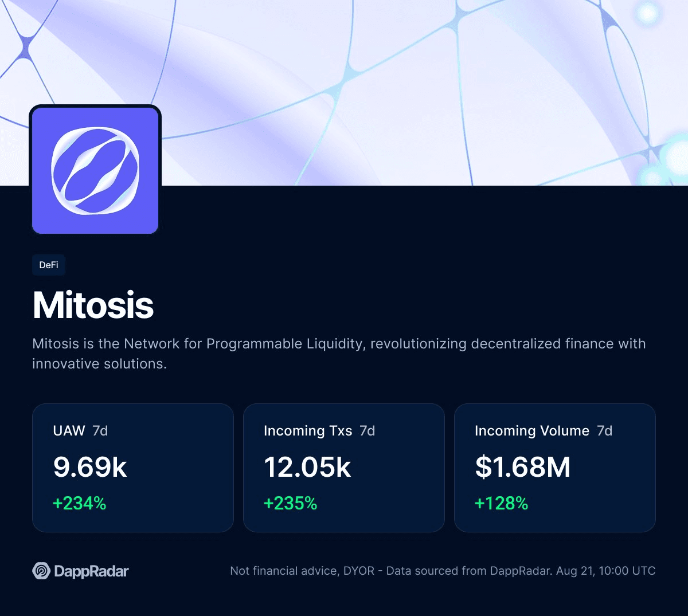Screen dimensions: 688x616
Task: Click the Mitosis logo icon
Action: (x=95, y=170)
